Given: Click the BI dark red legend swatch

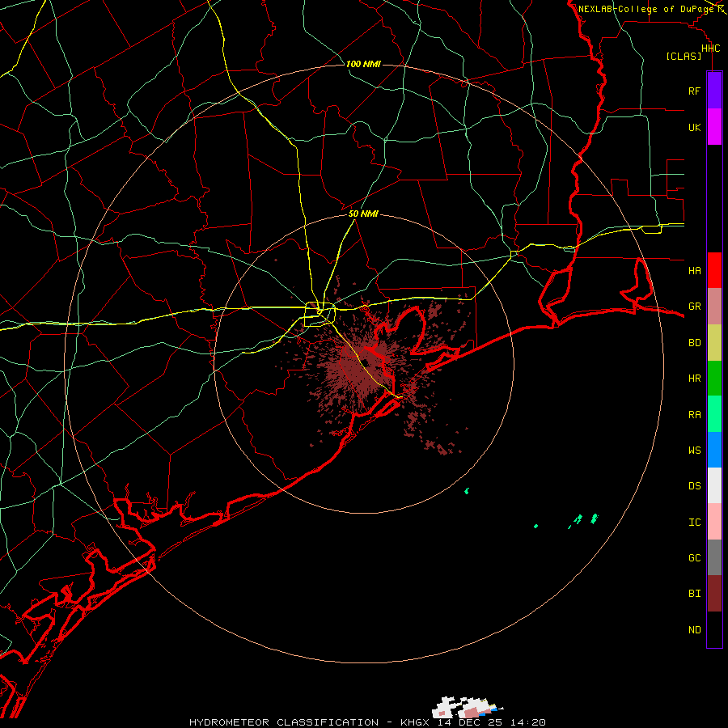Looking at the screenshot, I should 714,594.
